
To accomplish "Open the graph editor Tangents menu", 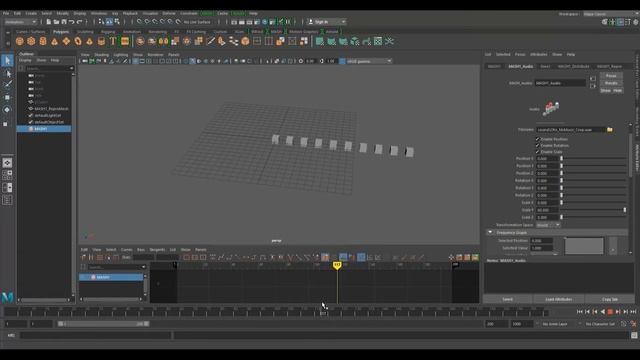I will click(157, 249).
